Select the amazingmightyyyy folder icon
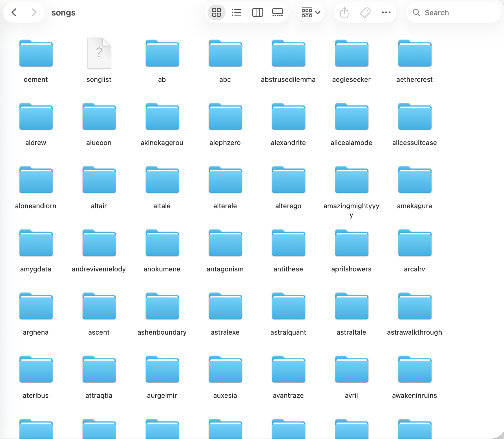 [352, 180]
